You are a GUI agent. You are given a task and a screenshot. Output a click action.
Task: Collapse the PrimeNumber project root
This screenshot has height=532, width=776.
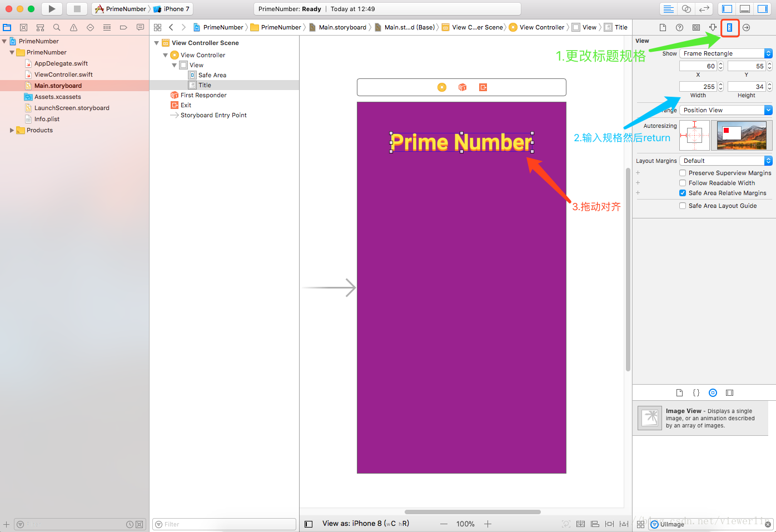(4, 41)
